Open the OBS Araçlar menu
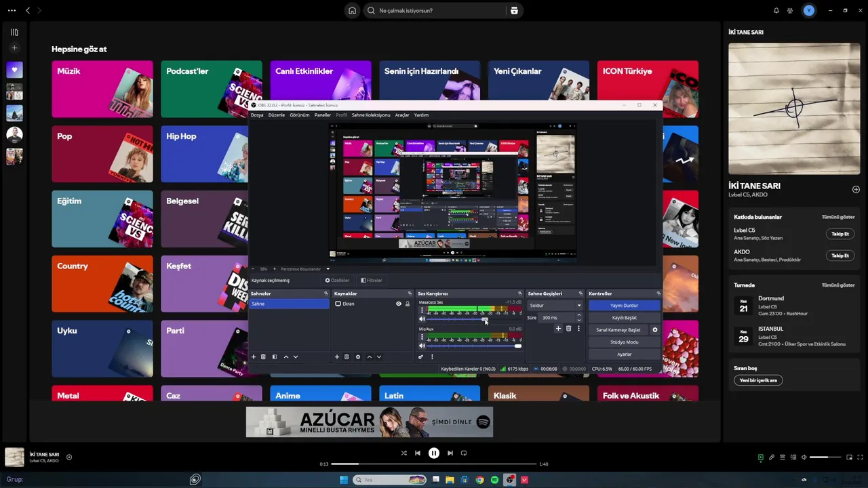 pos(402,115)
